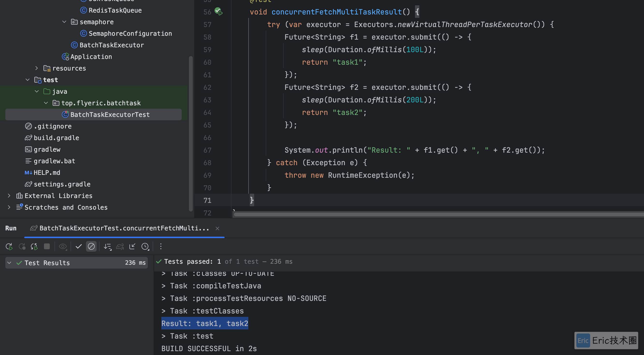Click the RedisTaskQueue class icon
The height and width of the screenshot is (355, 644).
[84, 10]
